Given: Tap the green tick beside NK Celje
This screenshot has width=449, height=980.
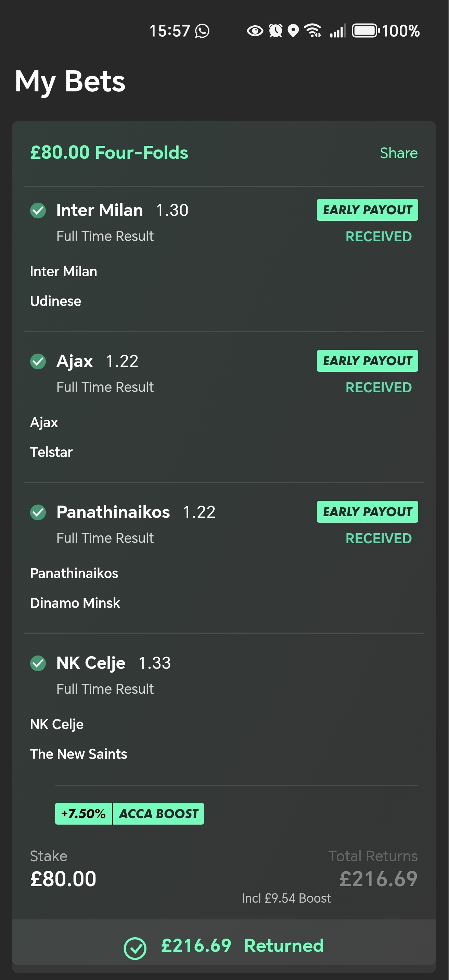Looking at the screenshot, I should coord(38,663).
